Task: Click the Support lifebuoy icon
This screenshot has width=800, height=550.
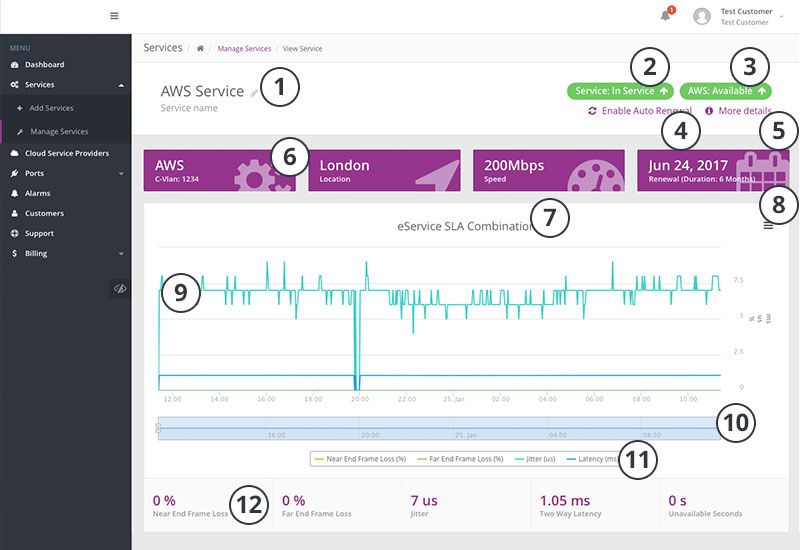Action: (14, 233)
